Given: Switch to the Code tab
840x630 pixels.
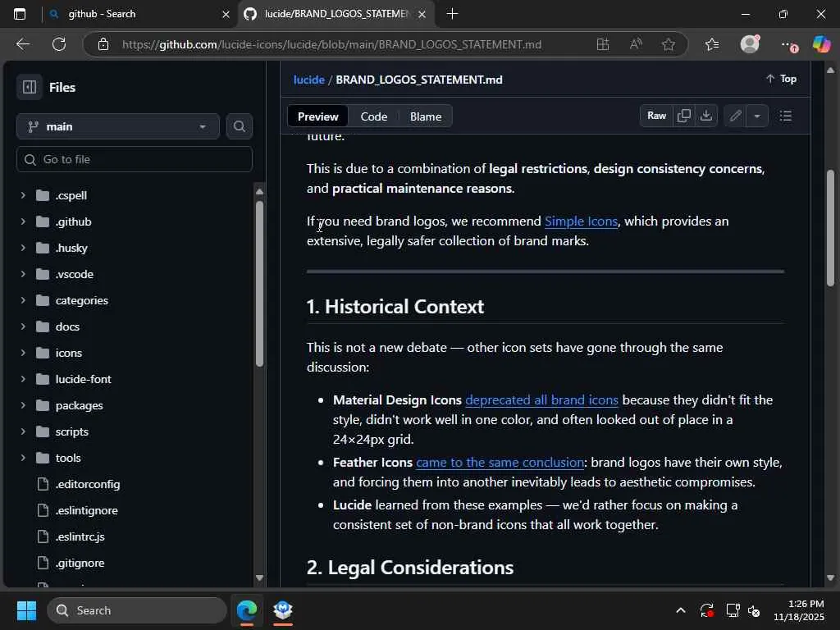Looking at the screenshot, I should click(373, 116).
